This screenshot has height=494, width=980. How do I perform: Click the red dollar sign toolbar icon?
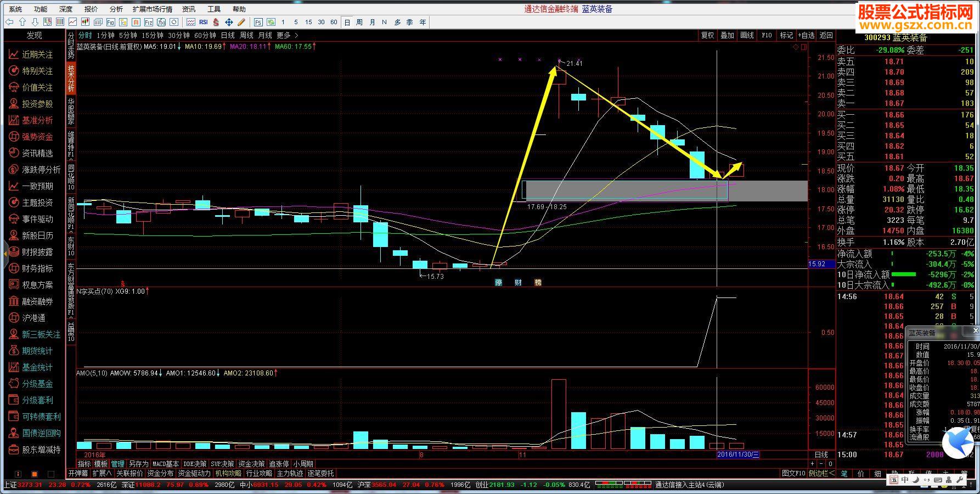216,22
